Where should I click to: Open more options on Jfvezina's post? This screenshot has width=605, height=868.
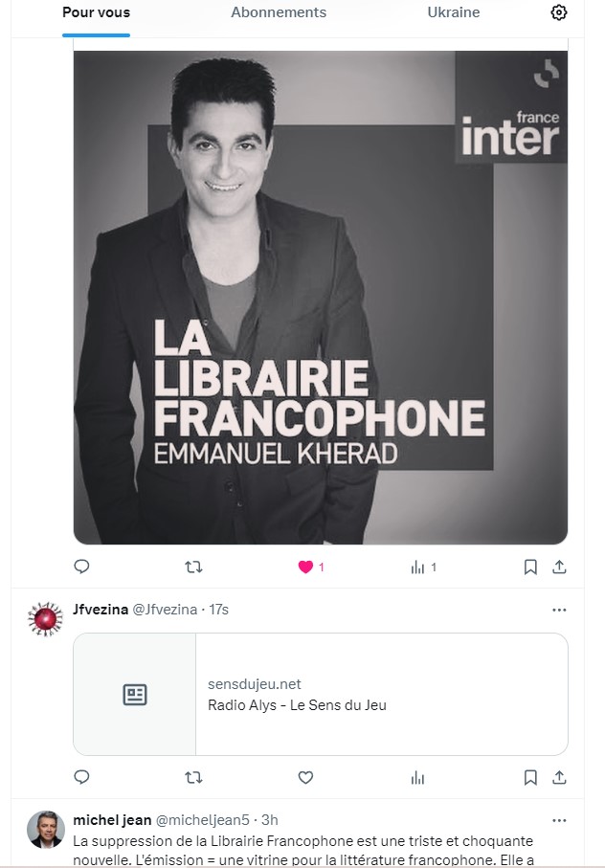(x=560, y=610)
